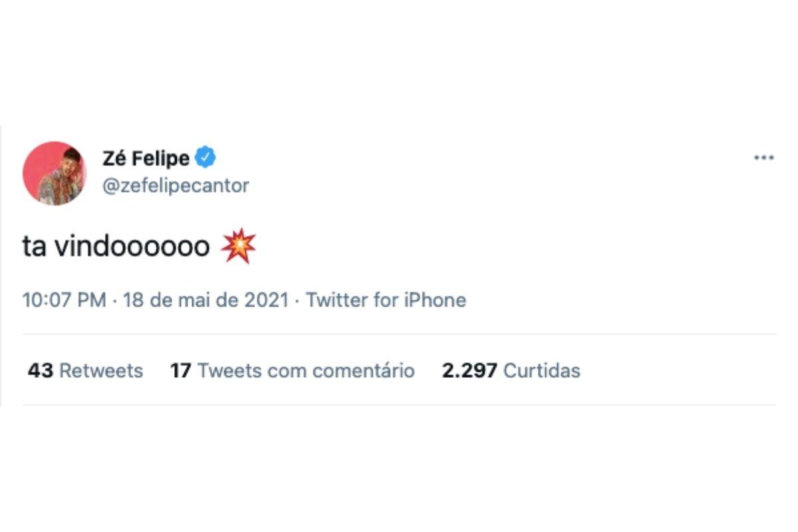Click the collision explosion emoji

238,247
